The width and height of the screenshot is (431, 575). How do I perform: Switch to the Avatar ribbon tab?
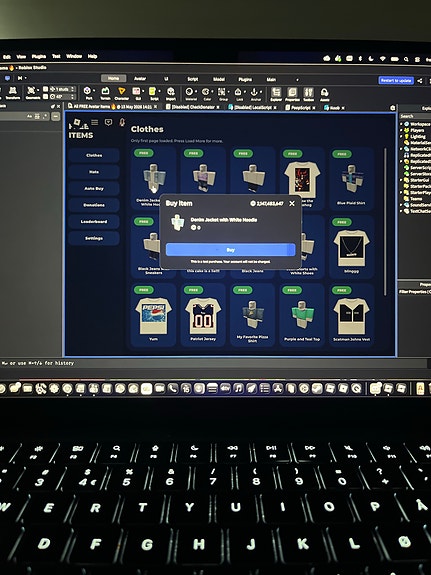[140, 78]
